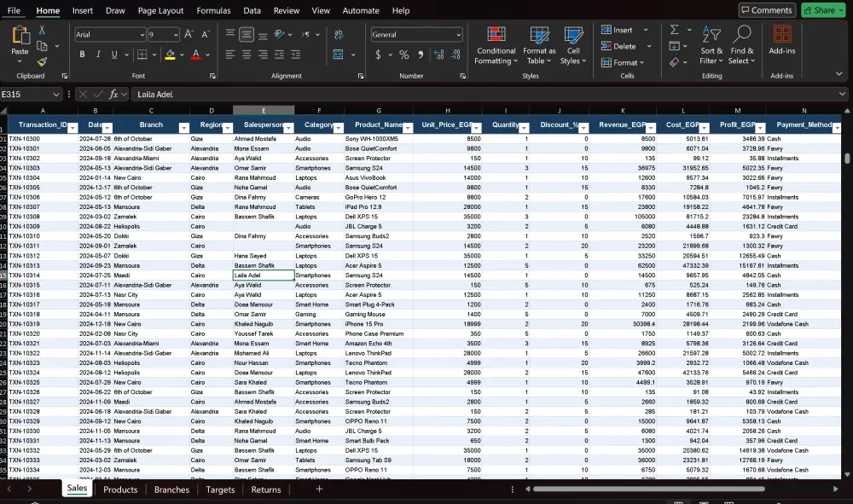Image resolution: width=853 pixels, height=504 pixels.
Task: Click AutoSum sigma icon
Action: (675, 29)
